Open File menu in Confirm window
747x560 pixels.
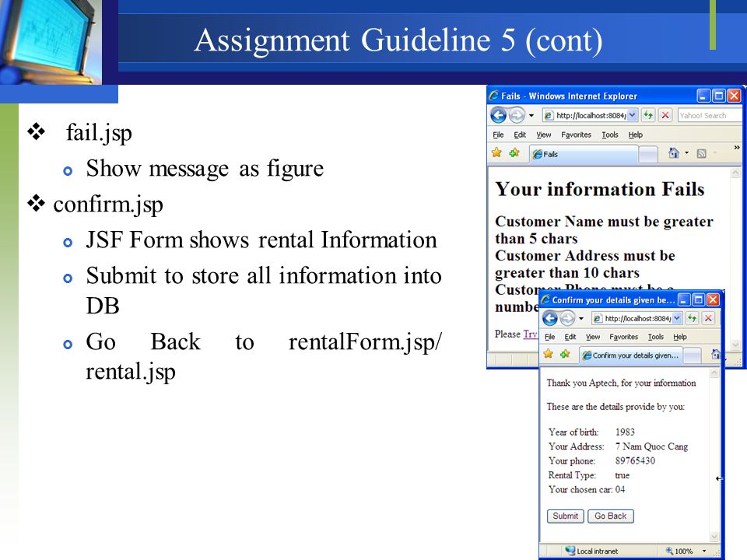coord(550,337)
